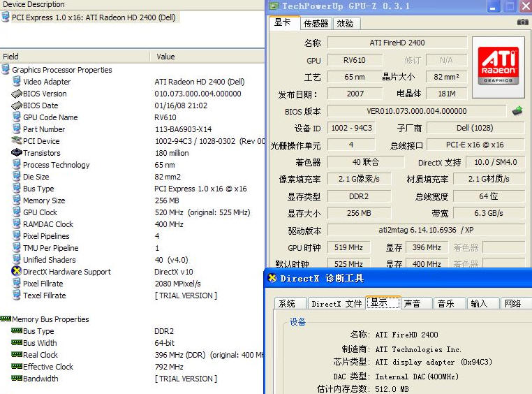Switch to the 传感器 tab in GPU-Z

[x=316, y=24]
